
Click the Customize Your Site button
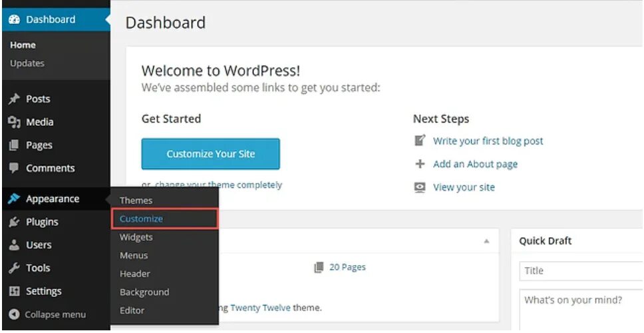(210, 154)
